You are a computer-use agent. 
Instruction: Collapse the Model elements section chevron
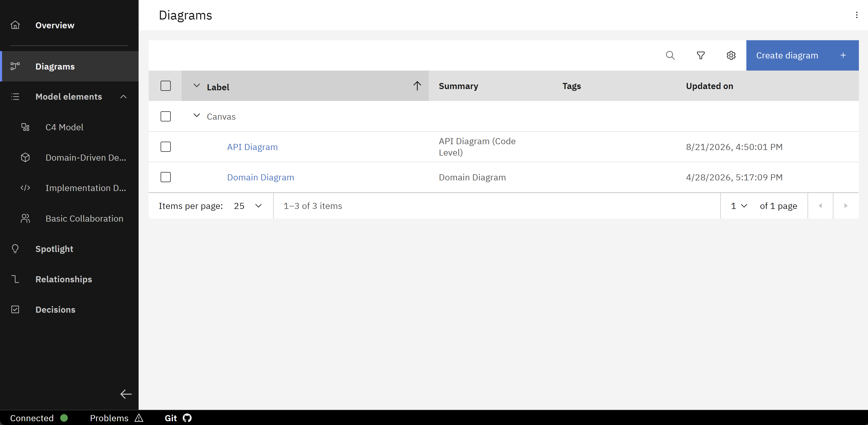pyautogui.click(x=123, y=97)
